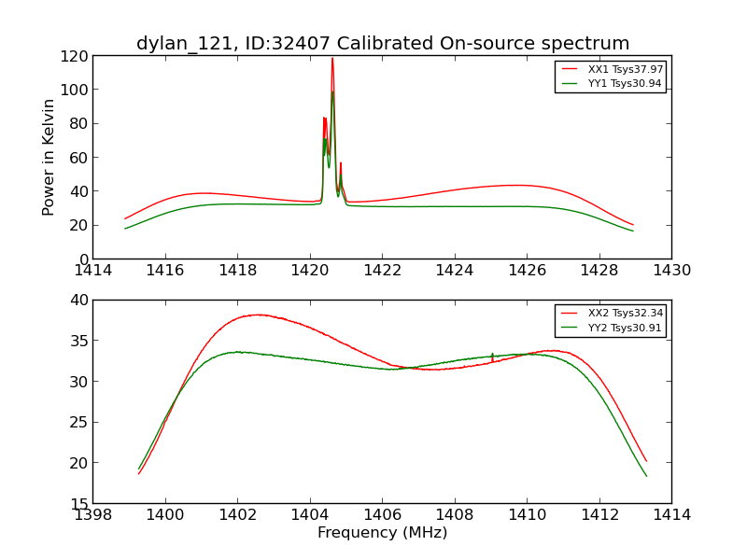Click x-axis tick label '1424'

point(455,271)
